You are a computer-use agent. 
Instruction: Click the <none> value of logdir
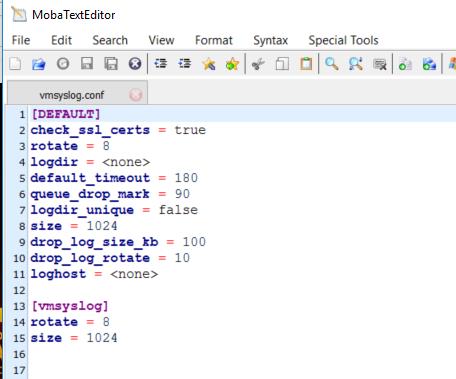(126, 162)
